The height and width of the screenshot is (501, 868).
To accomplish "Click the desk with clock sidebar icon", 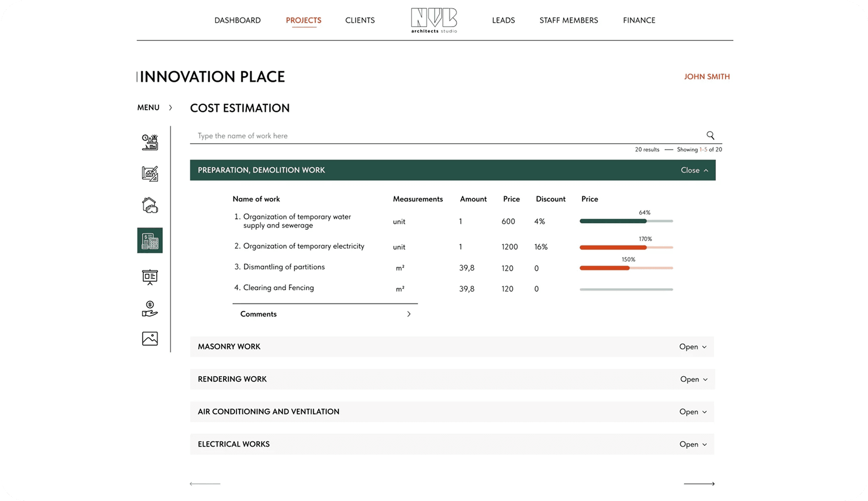I will coord(149,142).
